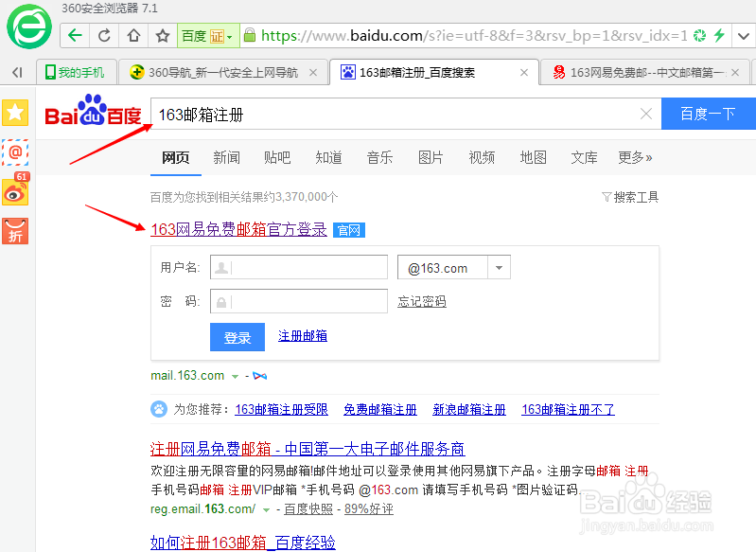Click the blue bowtie icon beside mail.163.com
Screen dimensions: 756x552
click(x=260, y=376)
